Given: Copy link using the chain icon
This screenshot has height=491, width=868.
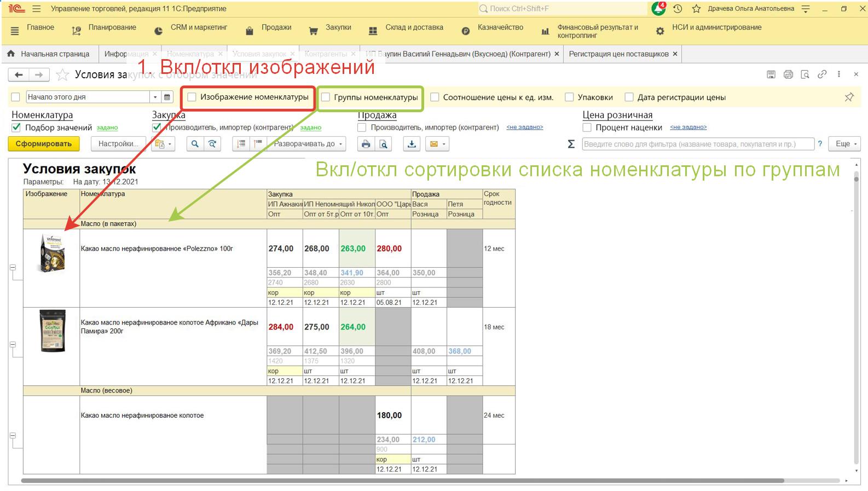Looking at the screenshot, I should (822, 74).
